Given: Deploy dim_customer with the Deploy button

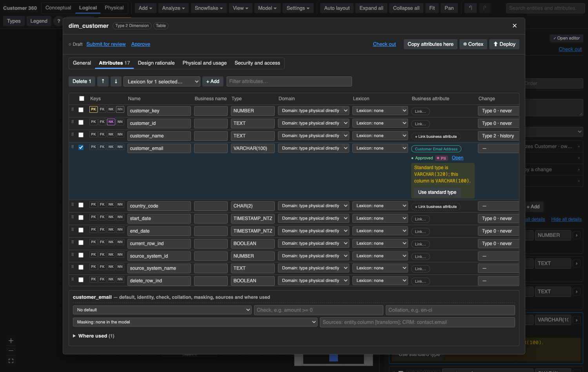Looking at the screenshot, I should (504, 44).
